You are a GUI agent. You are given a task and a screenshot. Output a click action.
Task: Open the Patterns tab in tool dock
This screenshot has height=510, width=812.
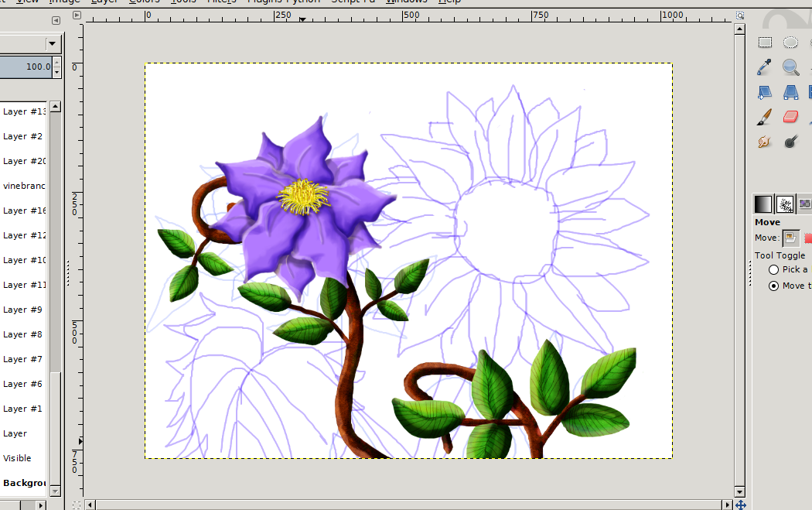(x=805, y=204)
